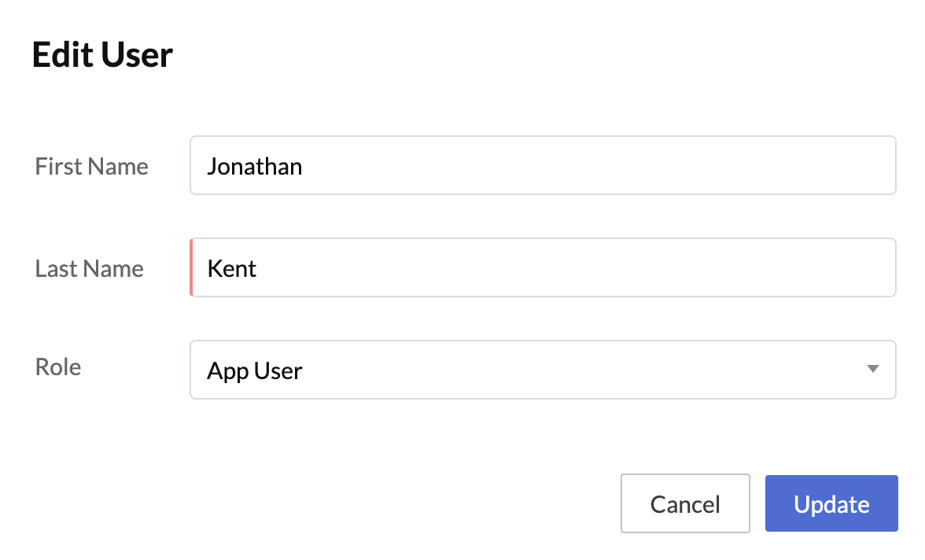This screenshot has height=560, width=925.
Task: Choose a new role from App User dropdown
Action: [x=543, y=370]
